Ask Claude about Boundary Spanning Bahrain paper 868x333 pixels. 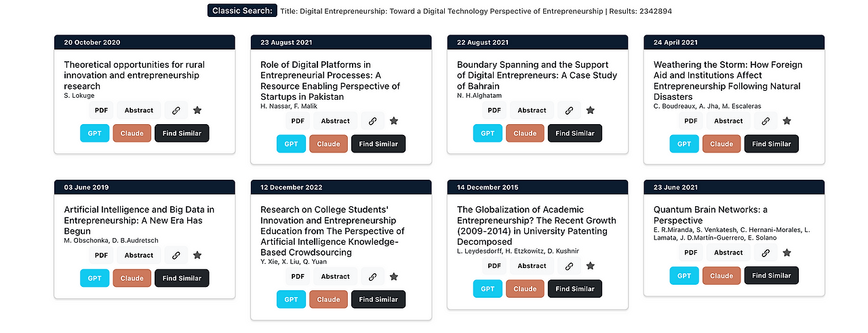tap(525, 134)
